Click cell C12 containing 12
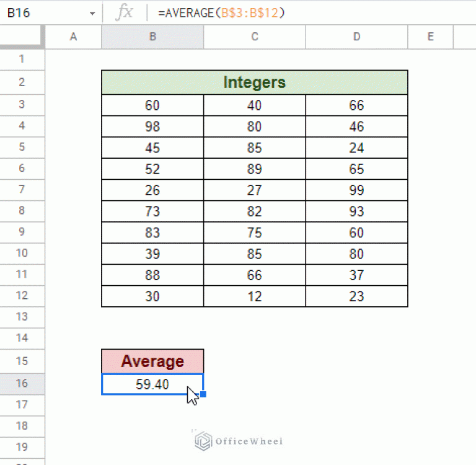 coord(254,296)
